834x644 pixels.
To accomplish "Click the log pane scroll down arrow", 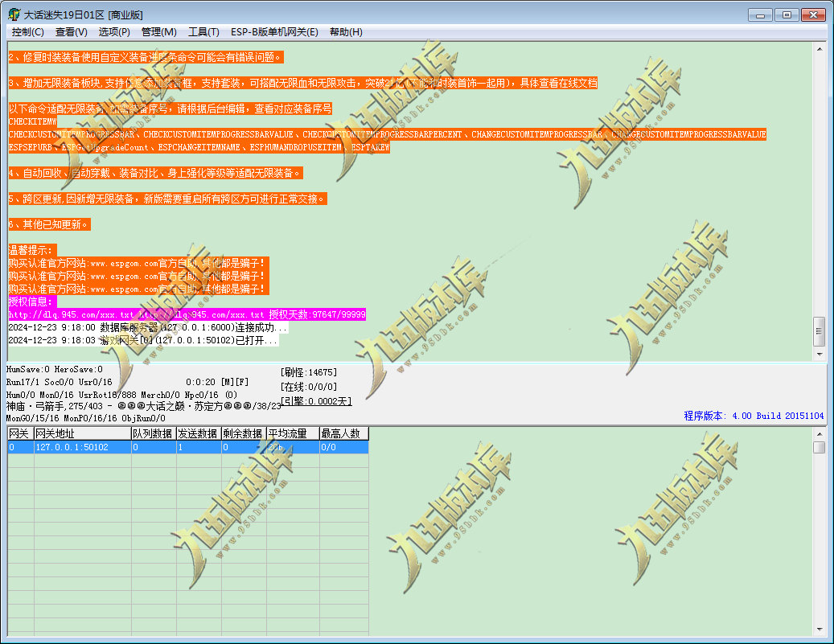I will 820,355.
